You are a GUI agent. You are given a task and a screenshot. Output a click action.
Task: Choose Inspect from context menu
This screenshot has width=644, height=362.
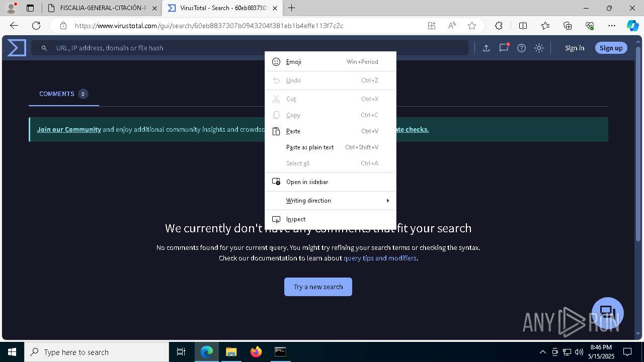click(331, 219)
